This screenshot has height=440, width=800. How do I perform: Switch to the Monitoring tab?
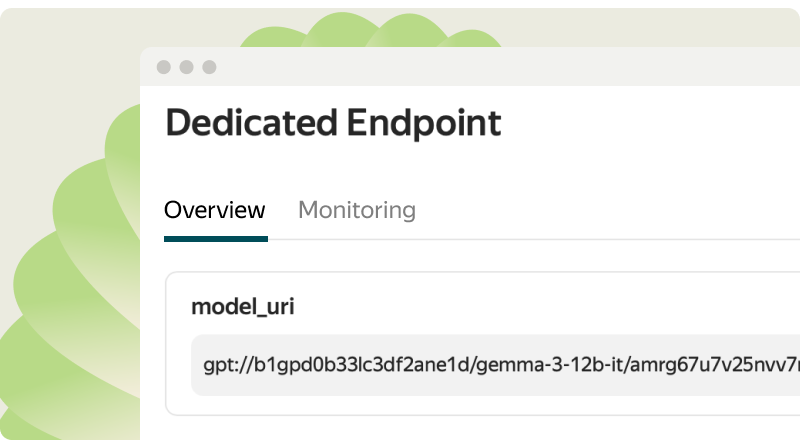pyautogui.click(x=357, y=211)
